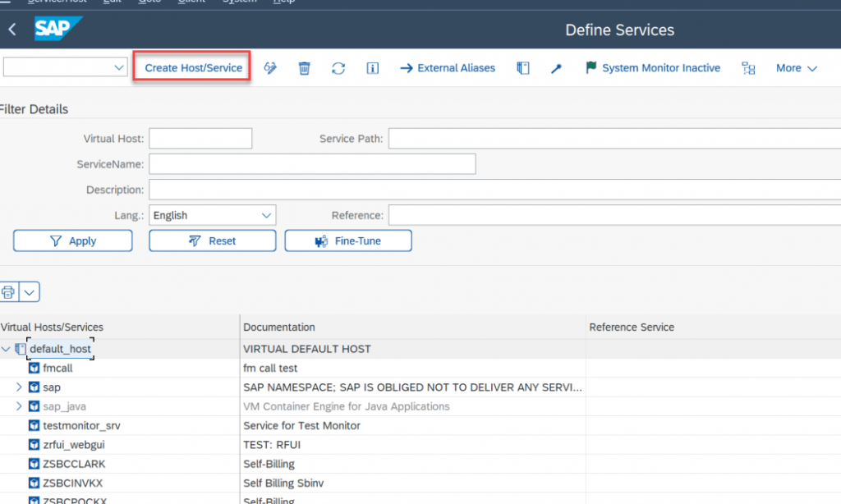Click the virtual host icon beside default_host
Image resolution: width=841 pixels, height=504 pixels.
21,349
